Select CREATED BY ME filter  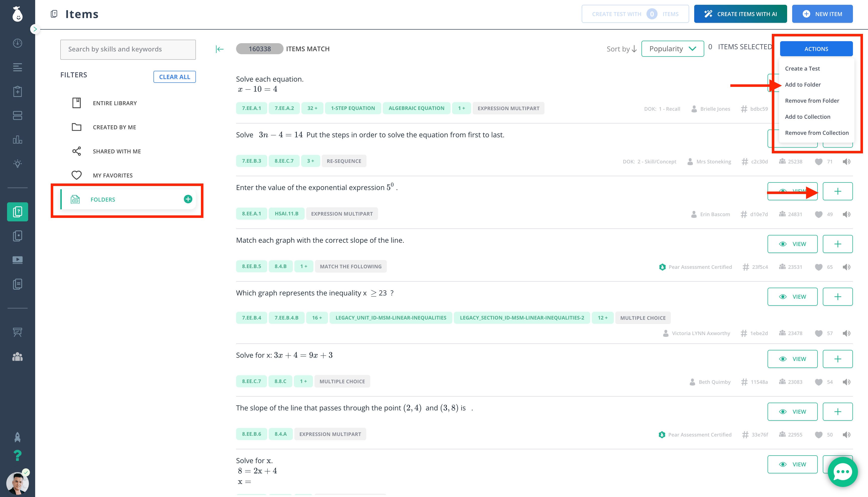114,127
